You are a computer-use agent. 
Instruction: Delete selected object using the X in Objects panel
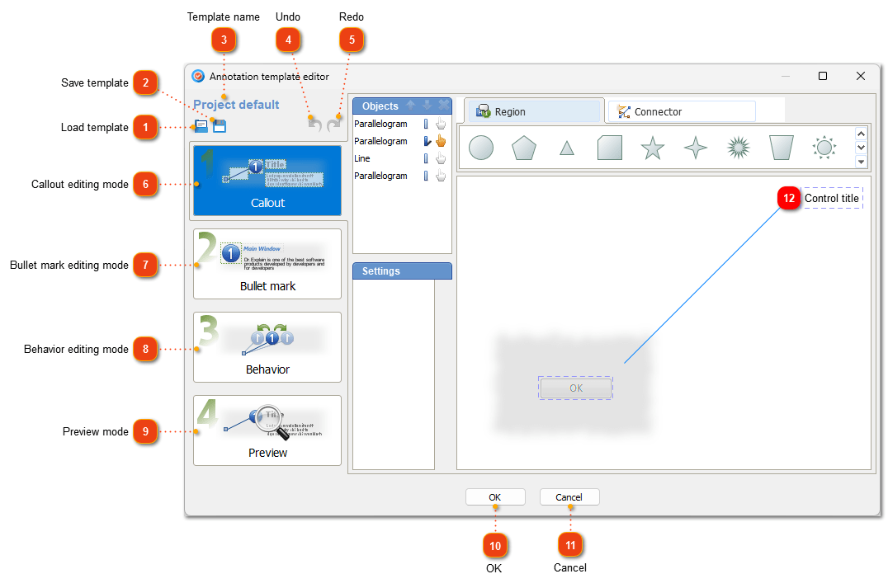(444, 105)
